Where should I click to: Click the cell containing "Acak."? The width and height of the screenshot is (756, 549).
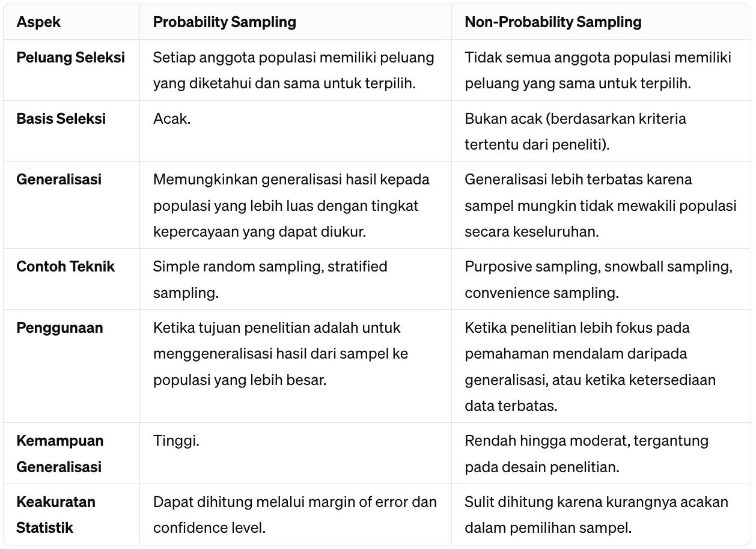172,119
